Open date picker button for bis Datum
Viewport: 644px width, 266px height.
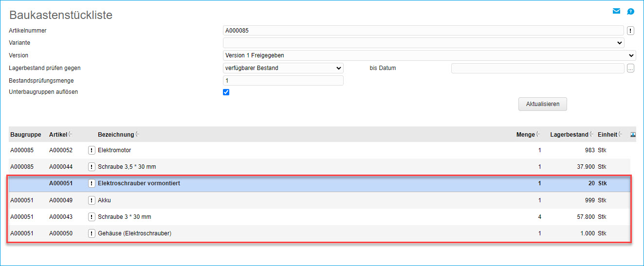click(x=630, y=69)
